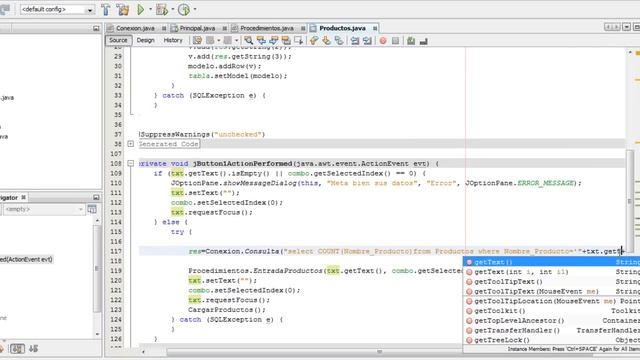Choose getToolTipText(MouseEvent me) suggestion
Screen dimensions: 640x360
[x=551, y=291]
